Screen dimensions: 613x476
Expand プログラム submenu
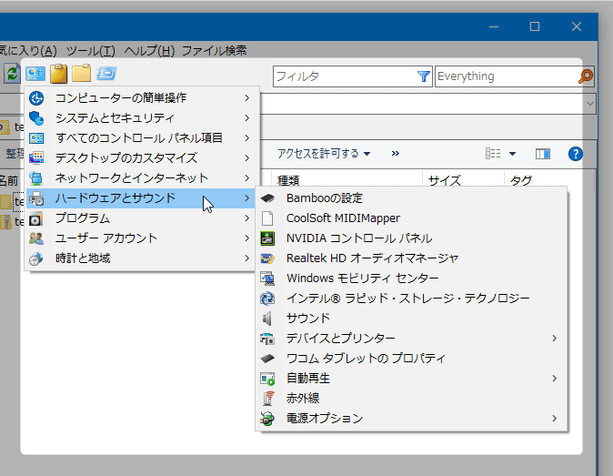140,218
